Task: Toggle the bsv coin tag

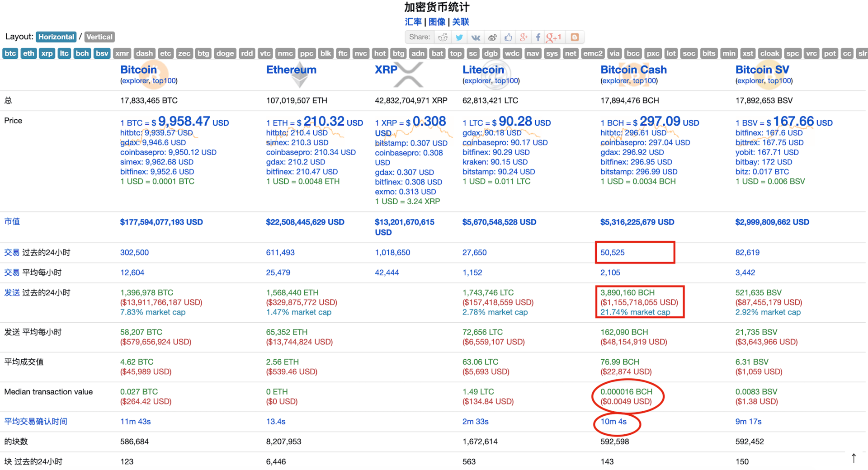Action: click(102, 53)
